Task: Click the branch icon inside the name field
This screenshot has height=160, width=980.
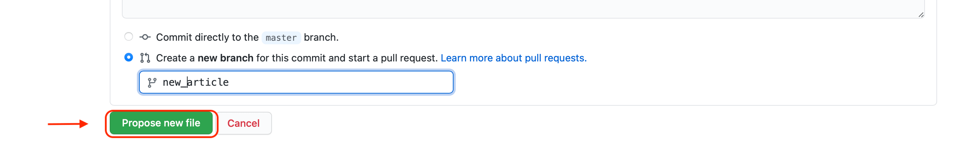Action: pos(152,82)
